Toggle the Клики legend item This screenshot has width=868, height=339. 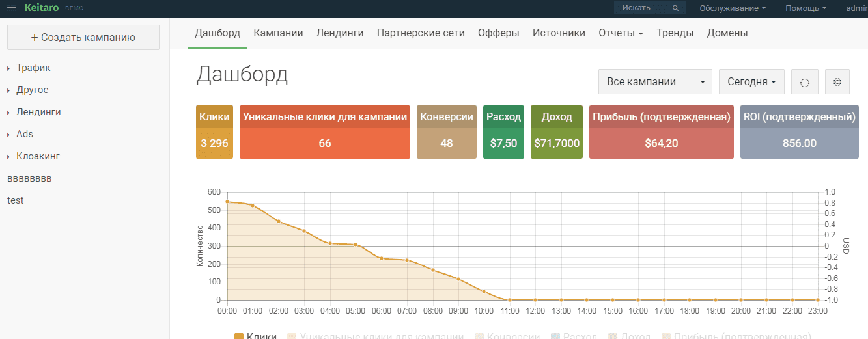click(x=255, y=336)
